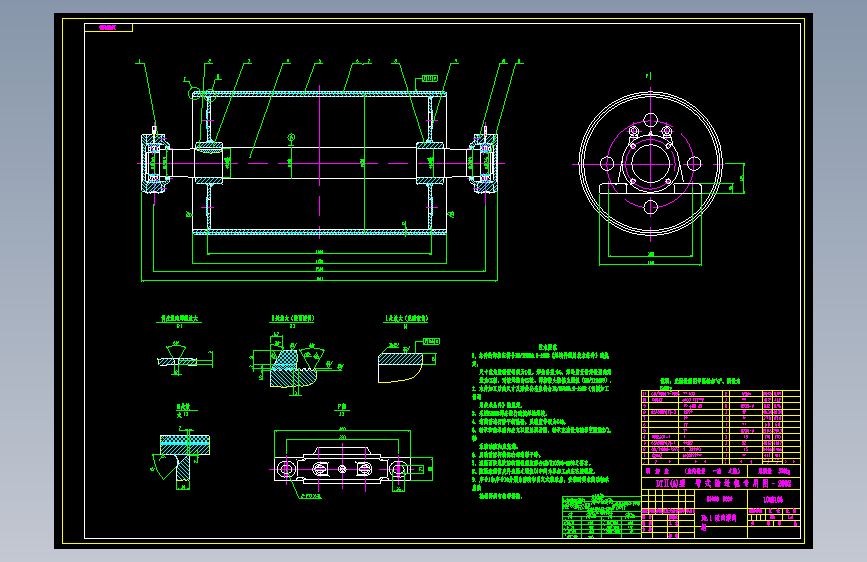Select the yellow parts list table
The image size is (867, 562).
pos(721,427)
